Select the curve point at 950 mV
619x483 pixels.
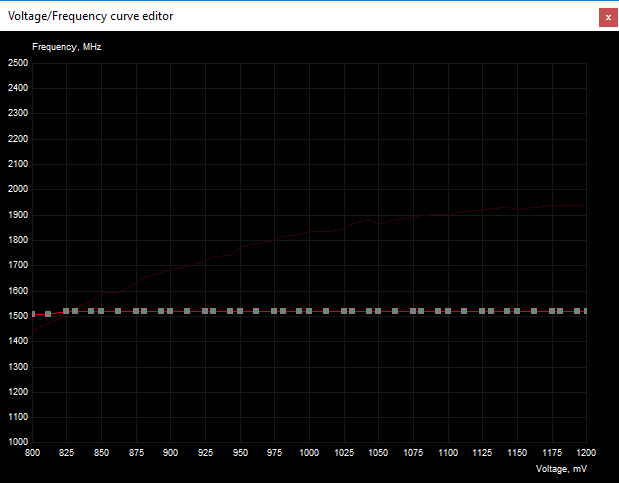coord(240,311)
